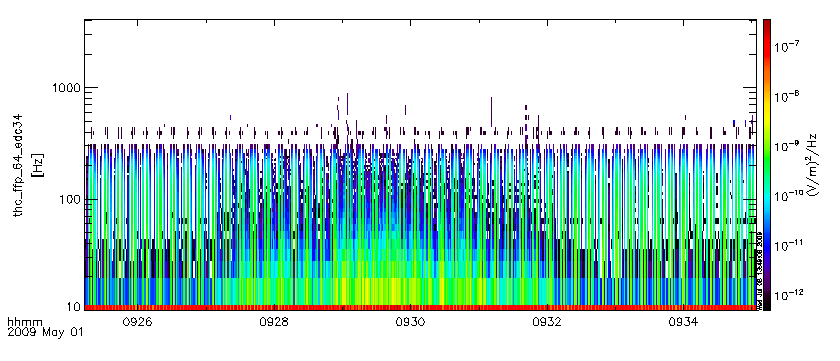
Task: Click the 0926 time tick label
Action: (x=138, y=322)
